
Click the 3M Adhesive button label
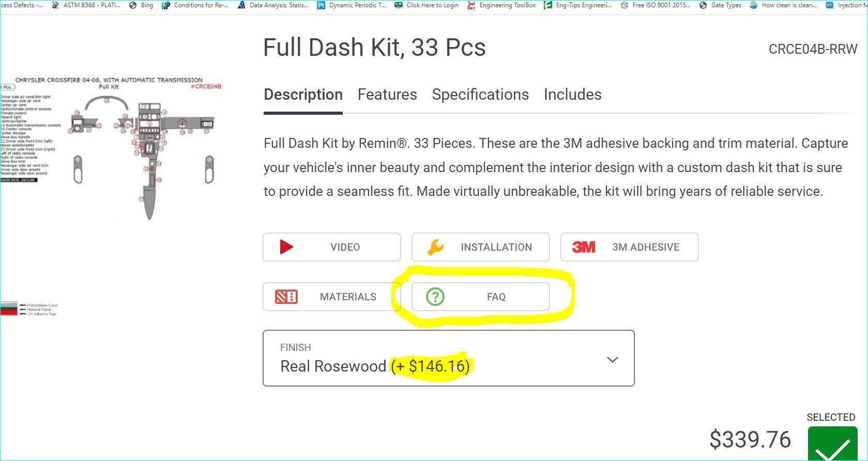click(x=646, y=247)
